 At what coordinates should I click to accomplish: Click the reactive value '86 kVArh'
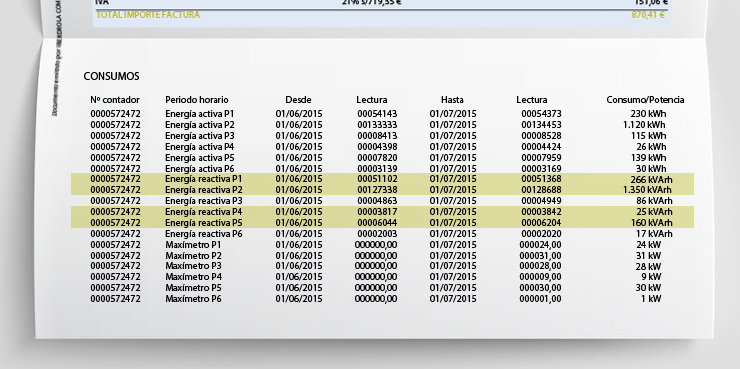pos(655,201)
